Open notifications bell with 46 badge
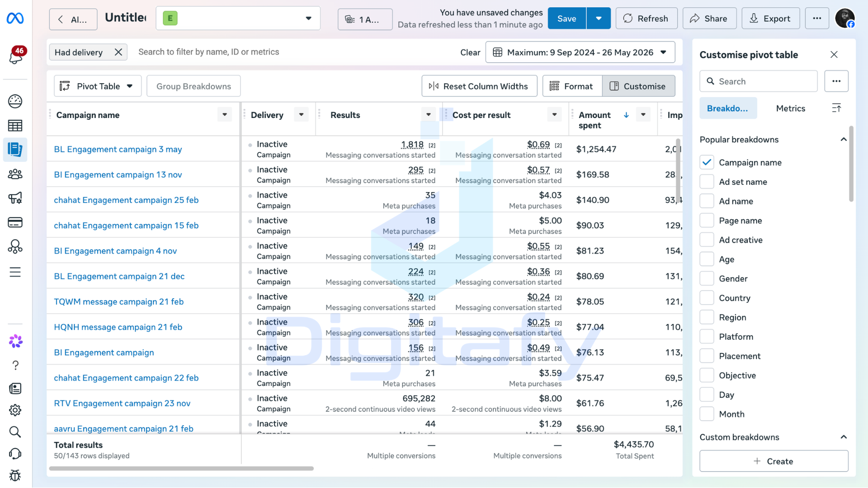Image resolution: width=868 pixels, height=488 pixels. pyautogui.click(x=16, y=56)
